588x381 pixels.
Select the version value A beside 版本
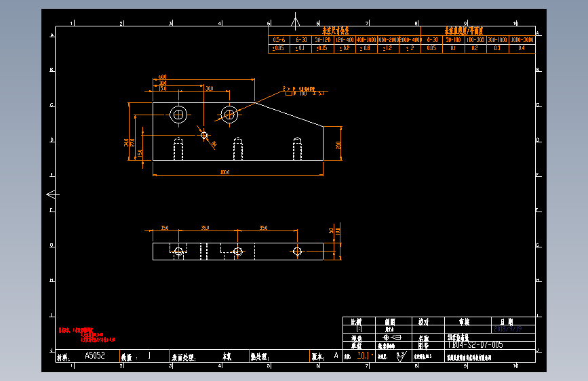point(336,355)
